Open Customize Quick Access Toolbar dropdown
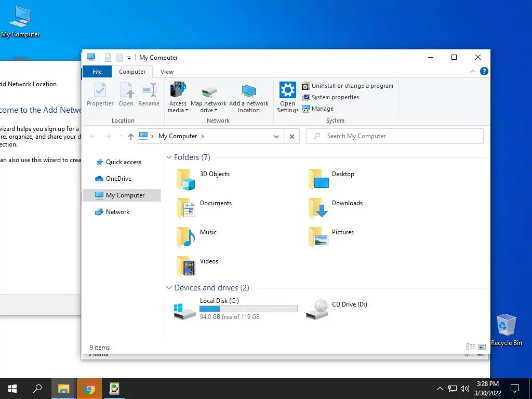The image size is (532, 399). click(x=129, y=58)
